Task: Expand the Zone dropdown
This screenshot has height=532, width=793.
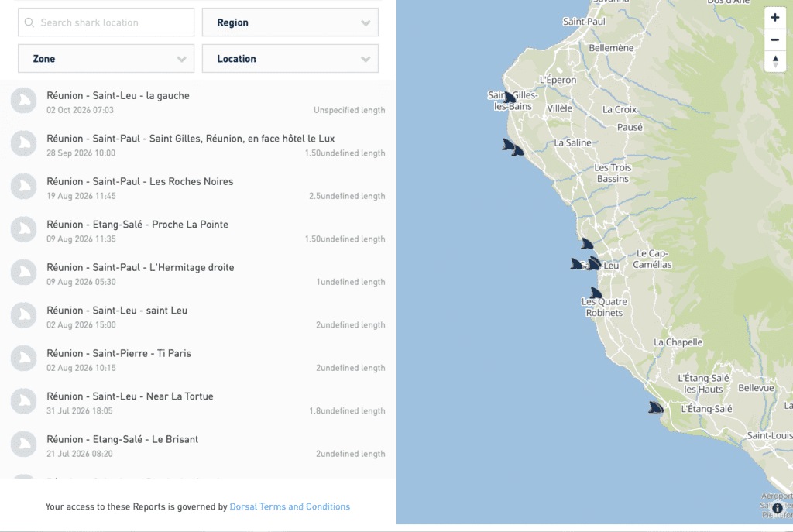Action: click(x=106, y=59)
